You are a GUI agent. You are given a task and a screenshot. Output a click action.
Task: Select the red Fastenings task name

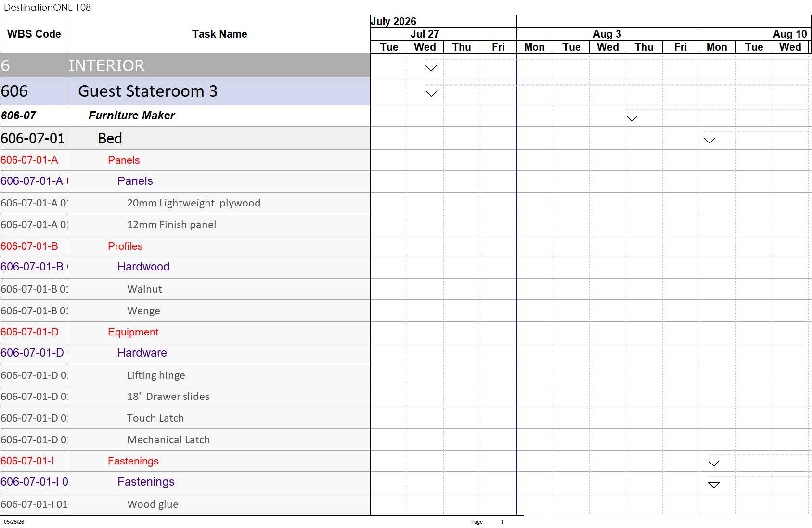[133, 461]
